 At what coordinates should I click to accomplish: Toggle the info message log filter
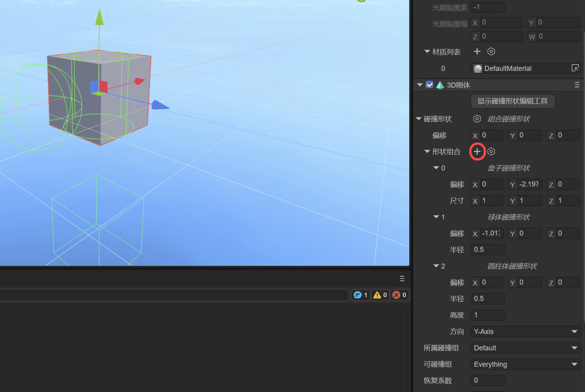tap(361, 295)
